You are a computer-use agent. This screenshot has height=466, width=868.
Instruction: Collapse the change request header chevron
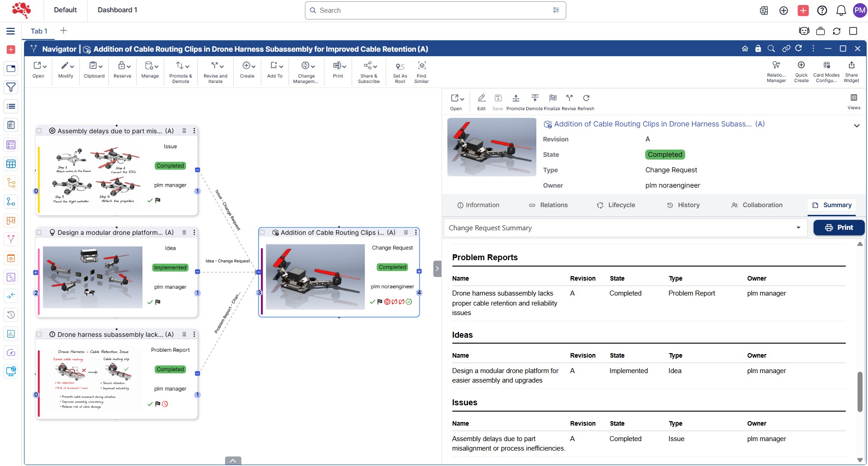pos(856,126)
